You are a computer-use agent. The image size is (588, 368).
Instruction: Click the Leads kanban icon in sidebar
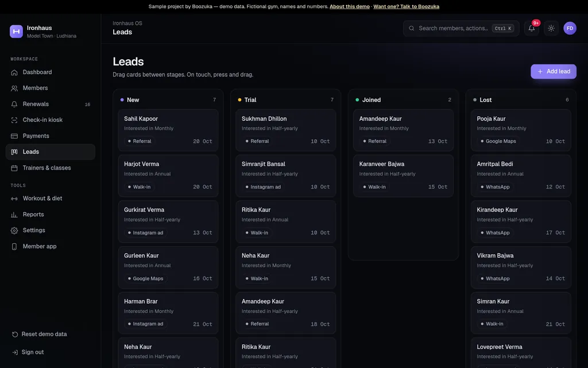coord(14,152)
